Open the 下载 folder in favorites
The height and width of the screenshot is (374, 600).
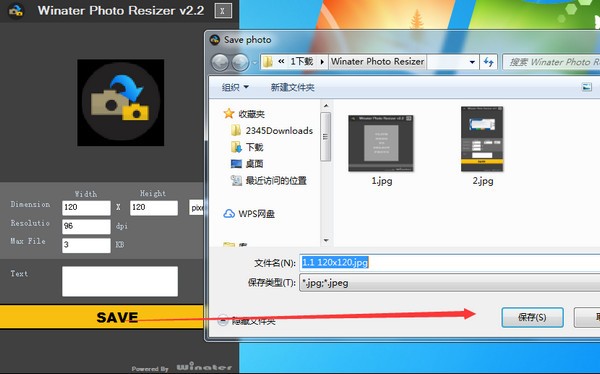(254, 147)
